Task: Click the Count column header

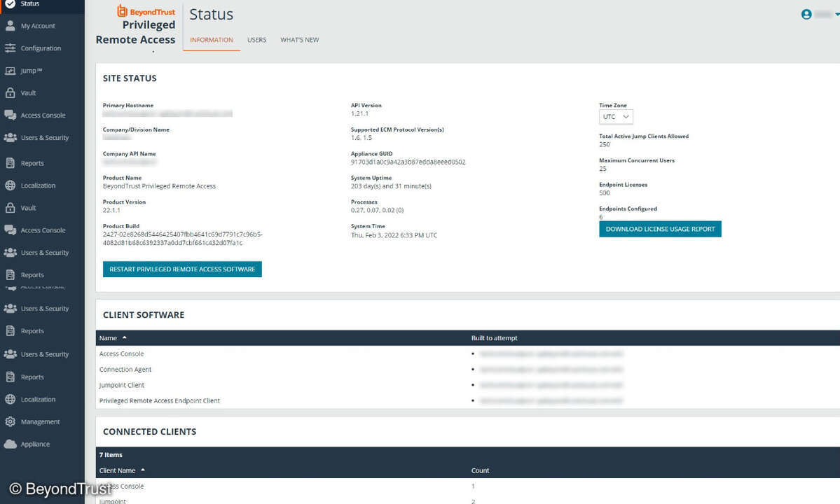Action: [x=480, y=471]
